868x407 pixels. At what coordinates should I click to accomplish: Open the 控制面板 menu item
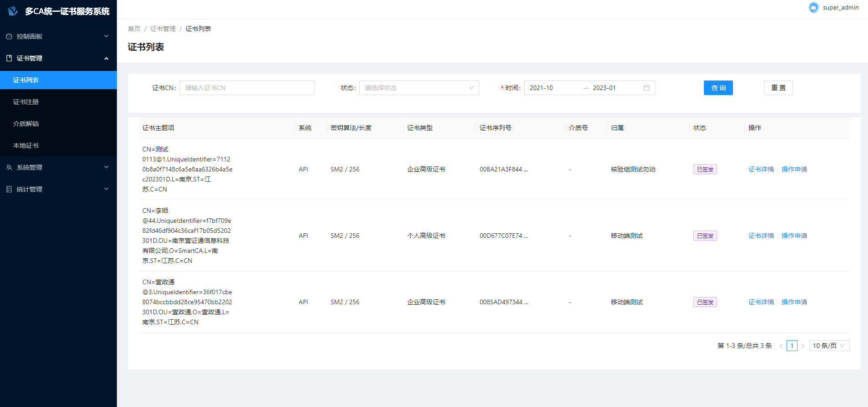[x=58, y=36]
